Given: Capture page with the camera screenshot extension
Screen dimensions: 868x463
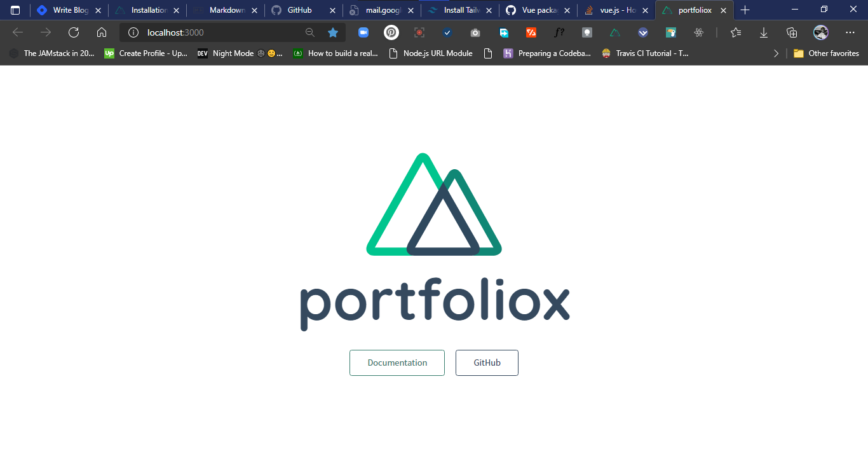Looking at the screenshot, I should [475, 32].
